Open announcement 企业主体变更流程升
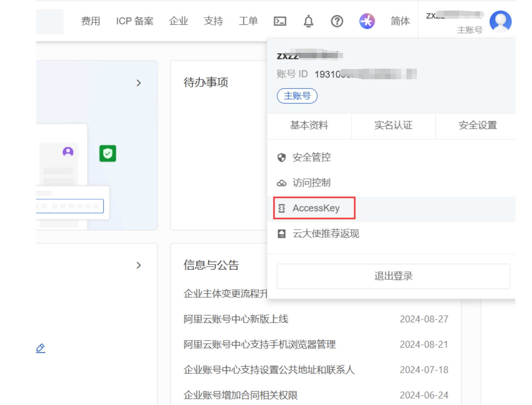 click(x=226, y=294)
